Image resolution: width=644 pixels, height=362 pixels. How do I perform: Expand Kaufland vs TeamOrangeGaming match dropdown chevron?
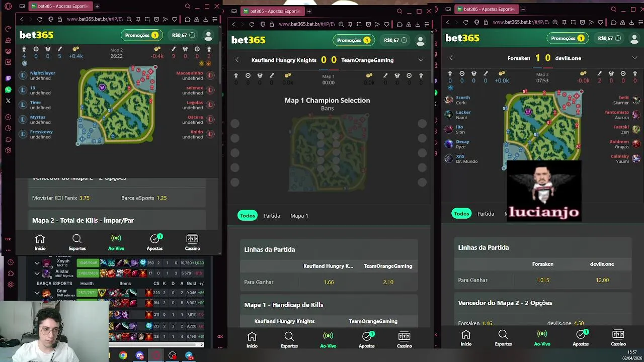[x=421, y=60]
